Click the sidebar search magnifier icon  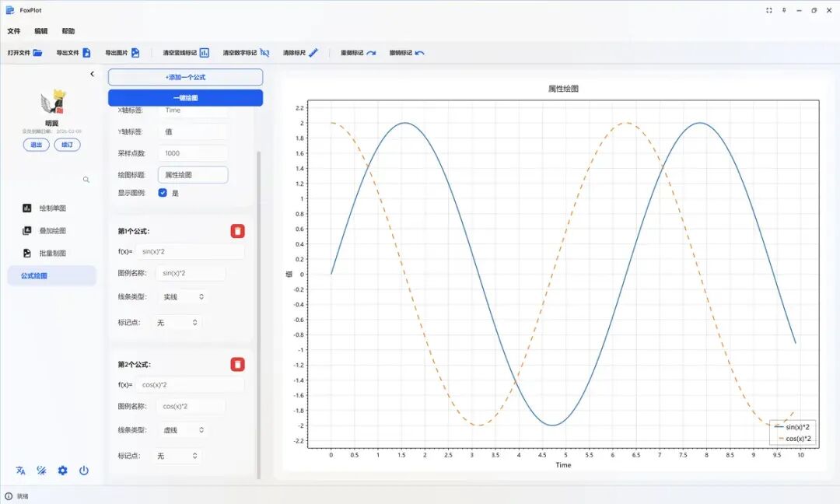tap(86, 180)
